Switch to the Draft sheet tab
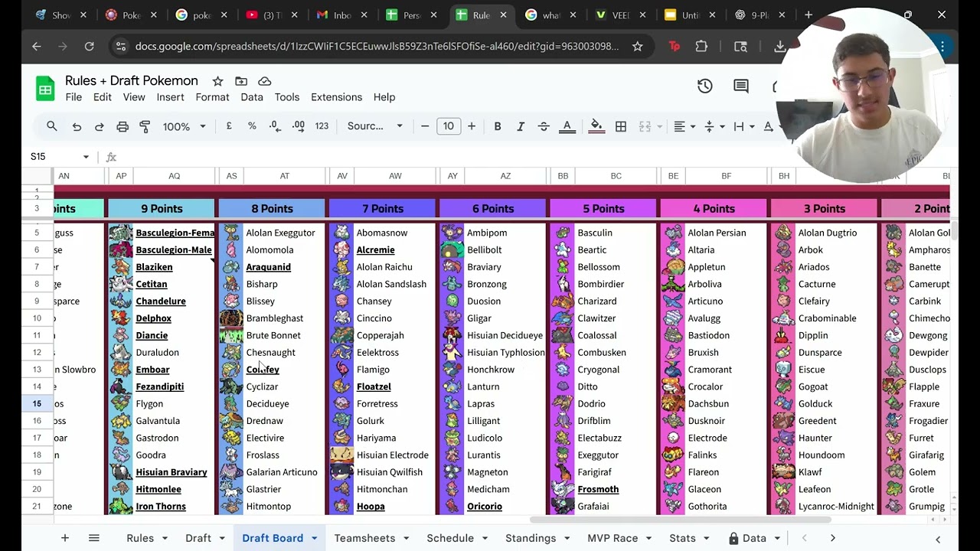Image resolution: width=980 pixels, height=551 pixels. coord(198,538)
